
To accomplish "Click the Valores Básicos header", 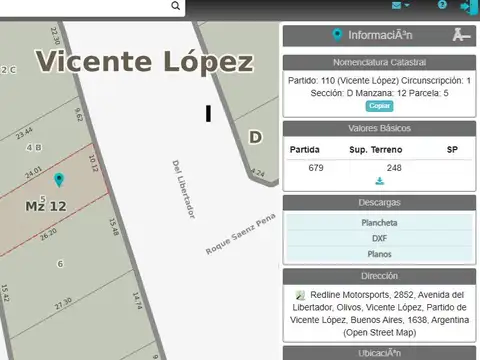I will tap(379, 128).
